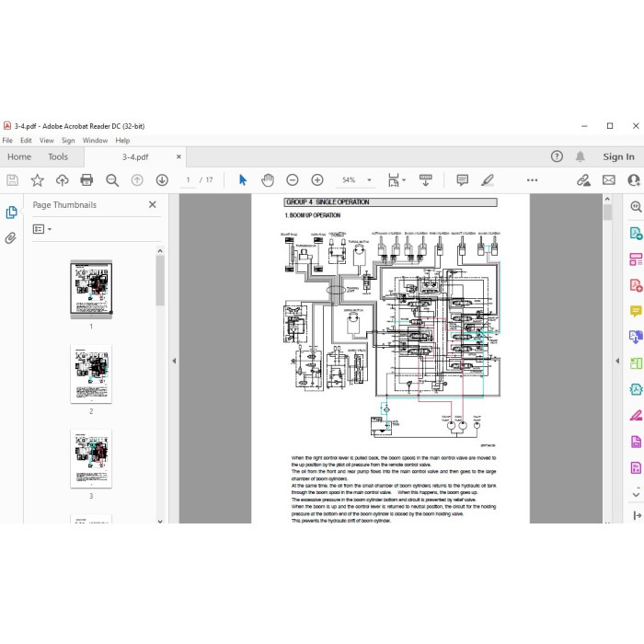The width and height of the screenshot is (644, 644).
Task: Open Edit menu
Action: tap(26, 141)
